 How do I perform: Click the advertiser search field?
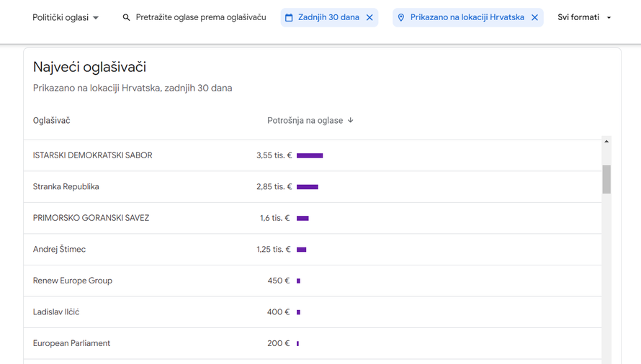[201, 17]
